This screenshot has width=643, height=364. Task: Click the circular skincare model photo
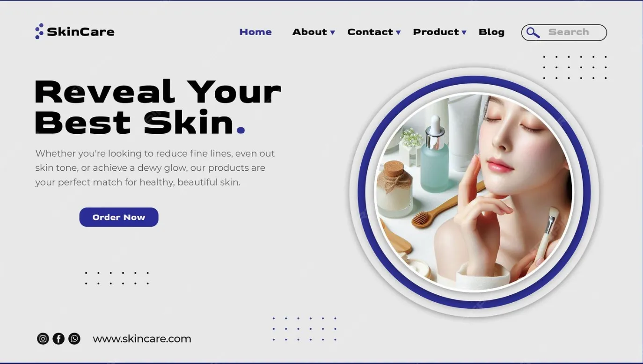click(474, 192)
